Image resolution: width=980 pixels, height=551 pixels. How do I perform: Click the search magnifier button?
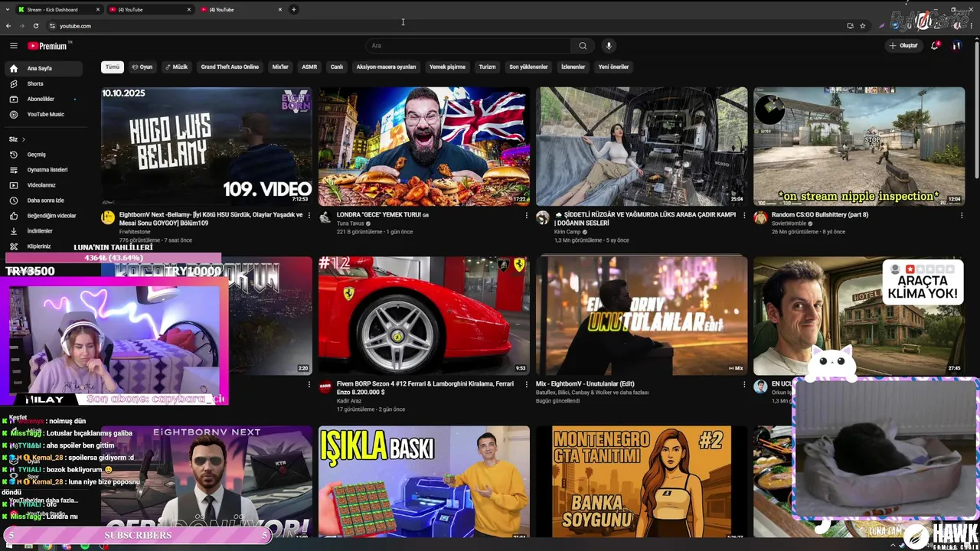click(x=583, y=46)
